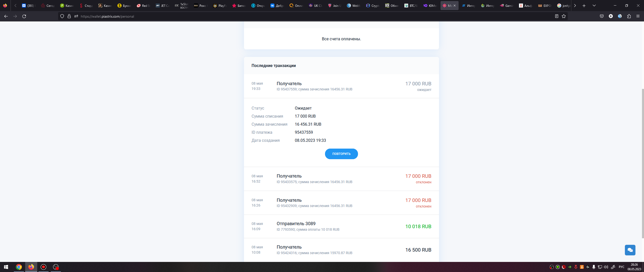Toggle reader view in the address bar

[556, 16]
